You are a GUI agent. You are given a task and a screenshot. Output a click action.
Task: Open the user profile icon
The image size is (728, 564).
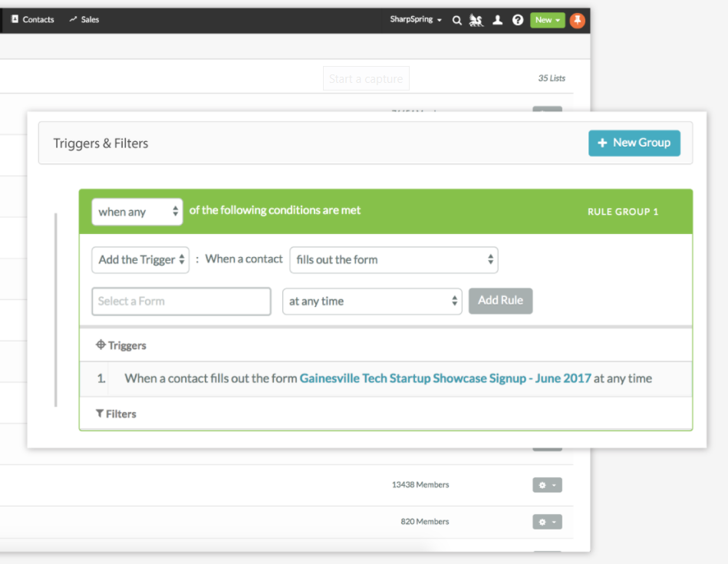coord(497,20)
